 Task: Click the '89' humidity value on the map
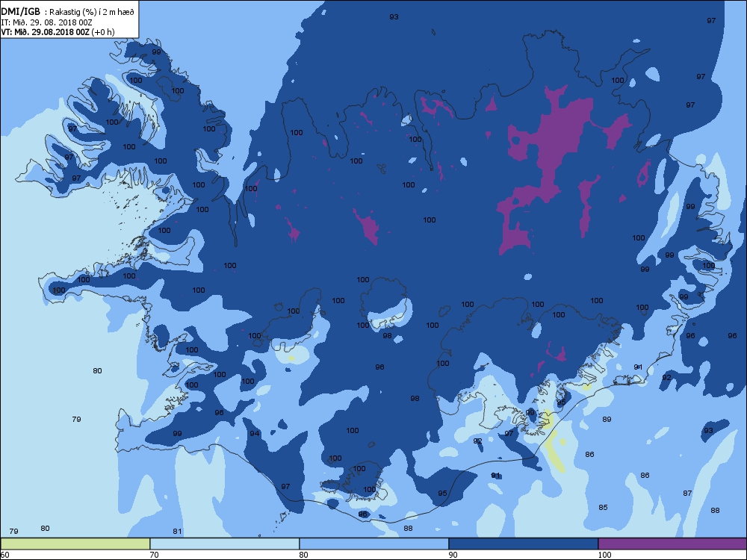[x=607, y=420]
